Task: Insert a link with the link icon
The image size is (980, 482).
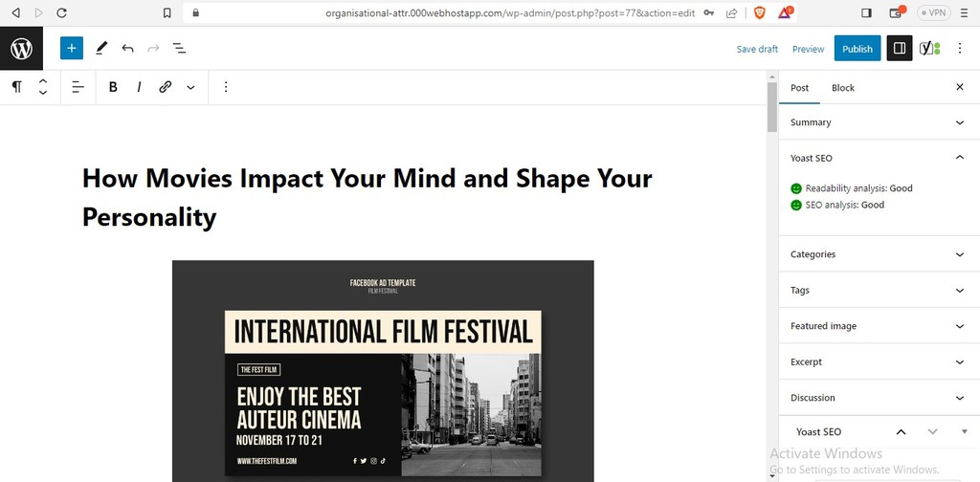Action: 165,87
